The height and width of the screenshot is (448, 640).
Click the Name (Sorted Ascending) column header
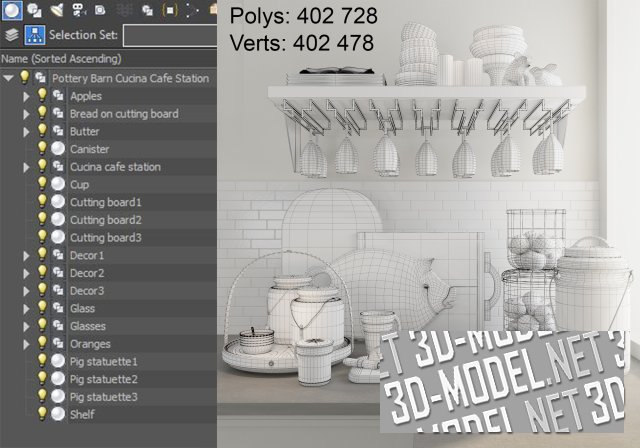[x=60, y=59]
